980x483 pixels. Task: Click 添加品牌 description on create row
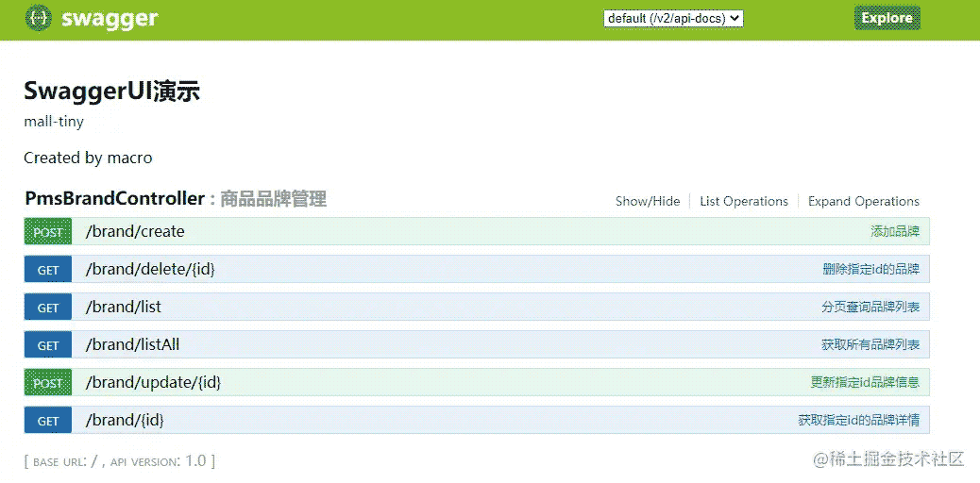pos(894,232)
